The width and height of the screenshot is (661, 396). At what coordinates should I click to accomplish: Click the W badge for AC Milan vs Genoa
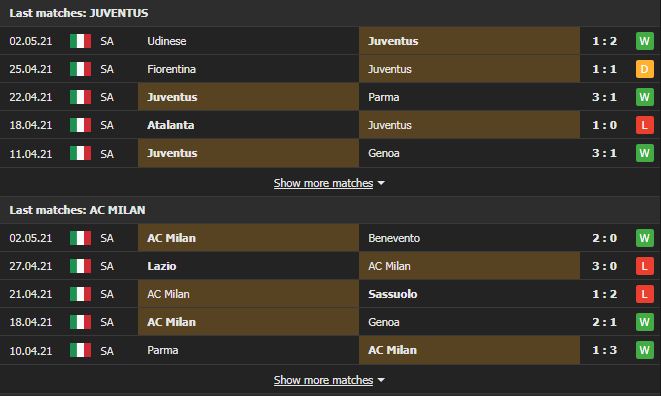645,322
